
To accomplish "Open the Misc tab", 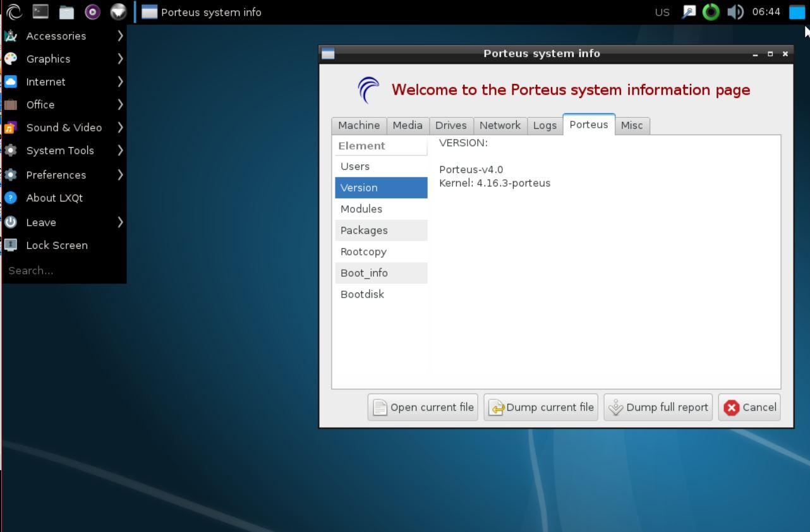I will tap(632, 125).
